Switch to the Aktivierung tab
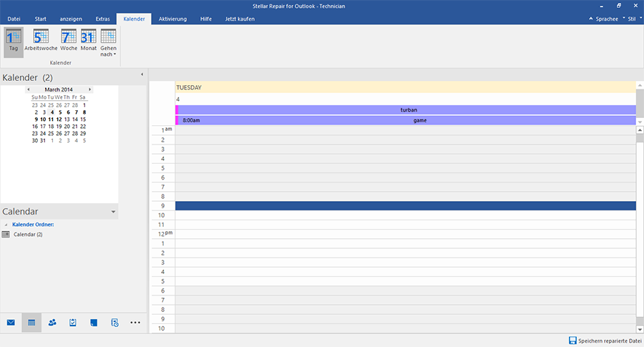 (x=172, y=19)
